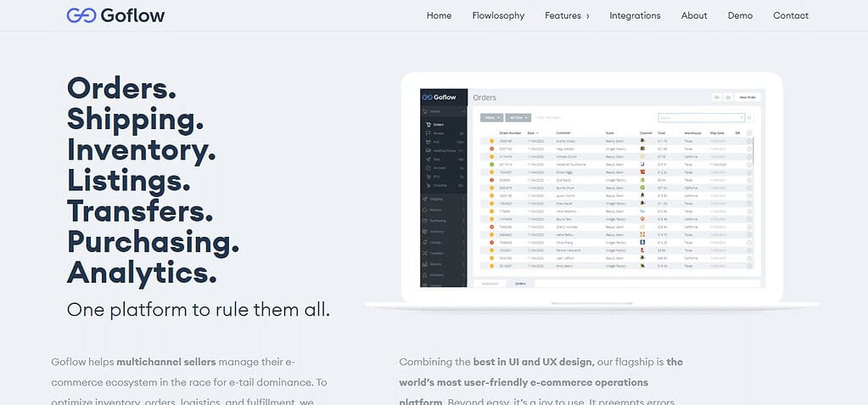Click the Store column header
868x405 pixels.
pos(609,133)
